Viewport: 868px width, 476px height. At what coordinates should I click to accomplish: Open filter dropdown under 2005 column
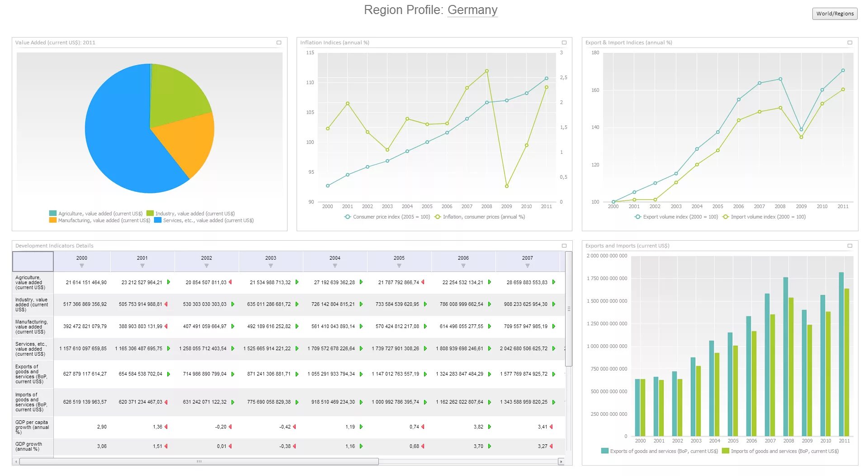pos(399,266)
